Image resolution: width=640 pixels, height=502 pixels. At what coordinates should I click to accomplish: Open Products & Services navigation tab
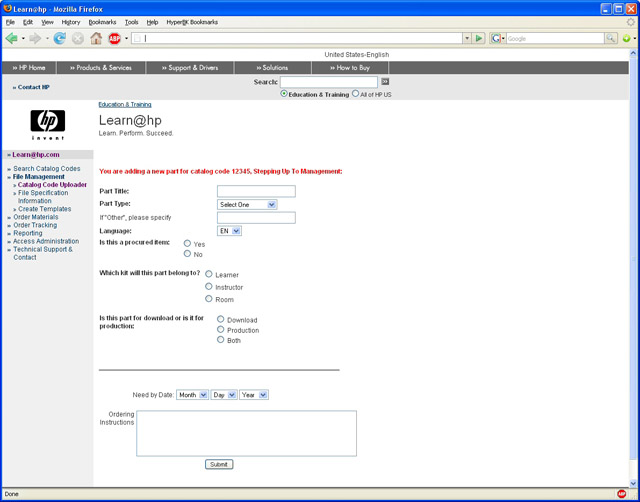(x=101, y=68)
